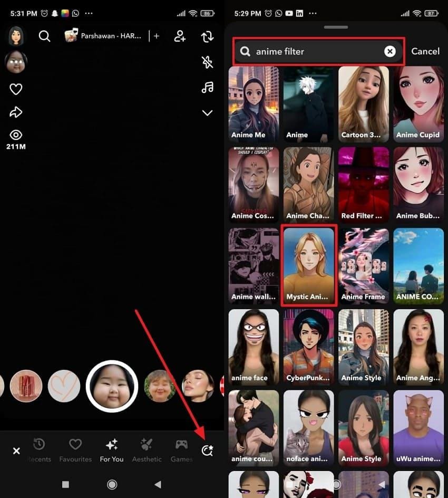Screen dimensions: 448x498
Task: Open the Games tab
Action: click(x=181, y=450)
